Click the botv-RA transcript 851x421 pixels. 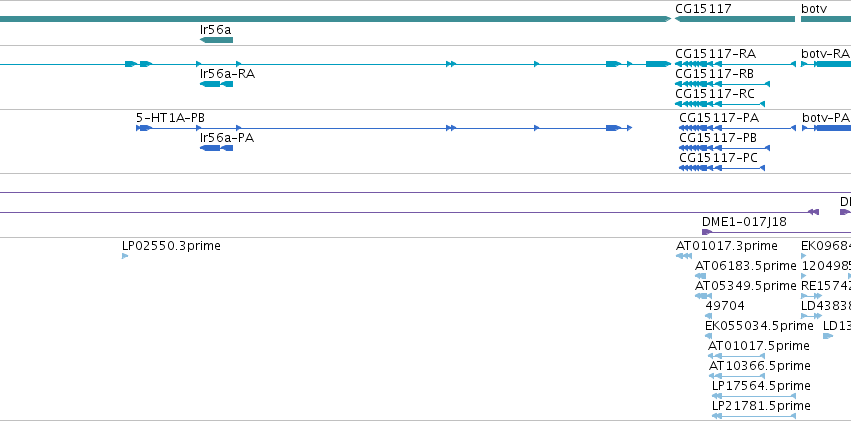pos(825,64)
